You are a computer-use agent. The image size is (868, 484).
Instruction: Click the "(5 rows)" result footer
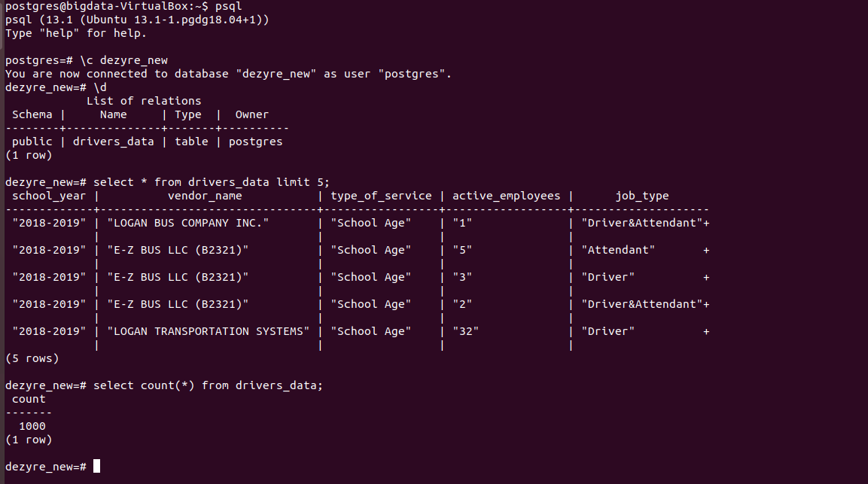[x=32, y=358]
